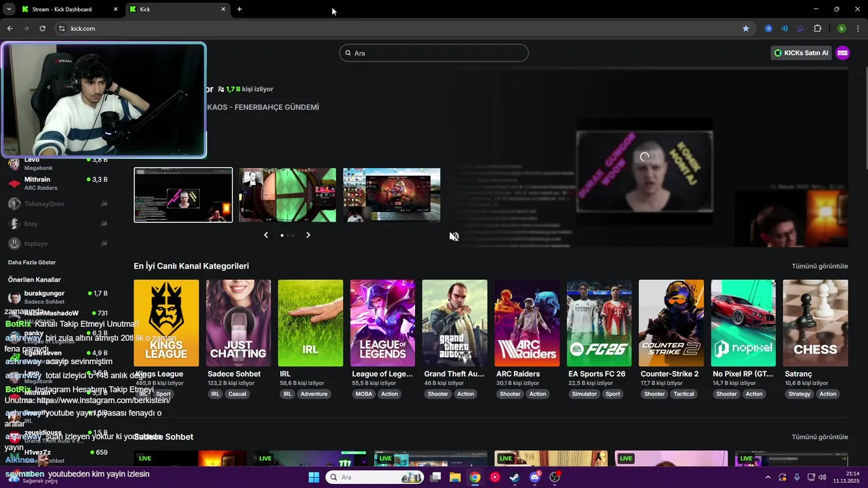Image resolution: width=868 pixels, height=488 pixels.
Task: Click the Ara search field on Kick
Action: [434, 53]
